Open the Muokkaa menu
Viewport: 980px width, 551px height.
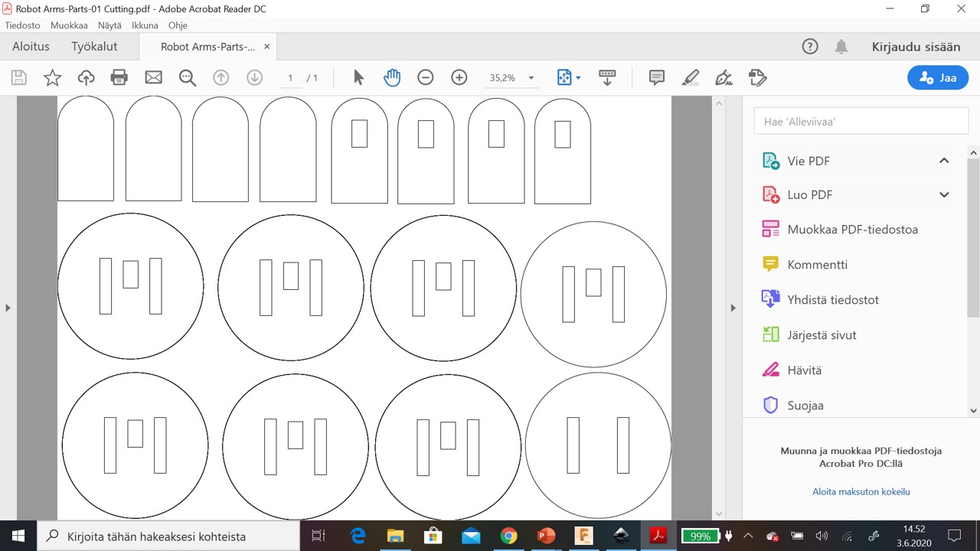tap(69, 25)
